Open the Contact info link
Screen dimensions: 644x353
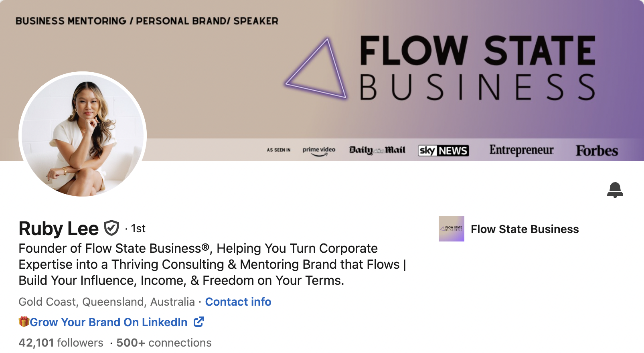(x=238, y=302)
